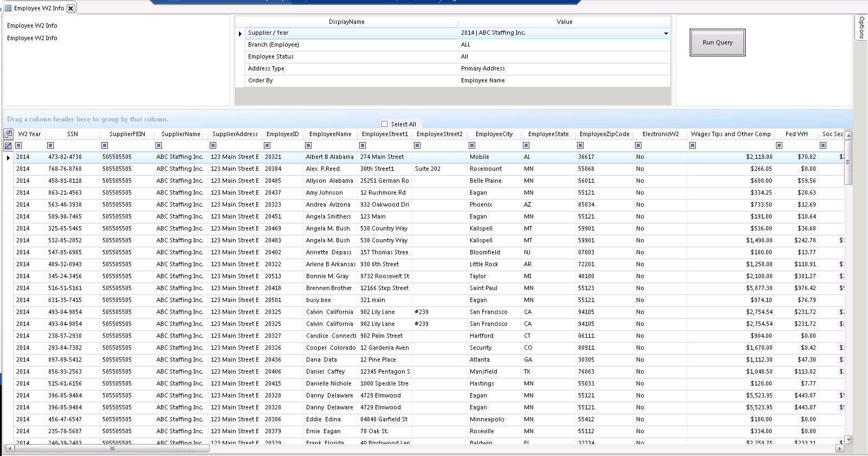Open filter operator icon under Wages Tips column

click(692, 145)
